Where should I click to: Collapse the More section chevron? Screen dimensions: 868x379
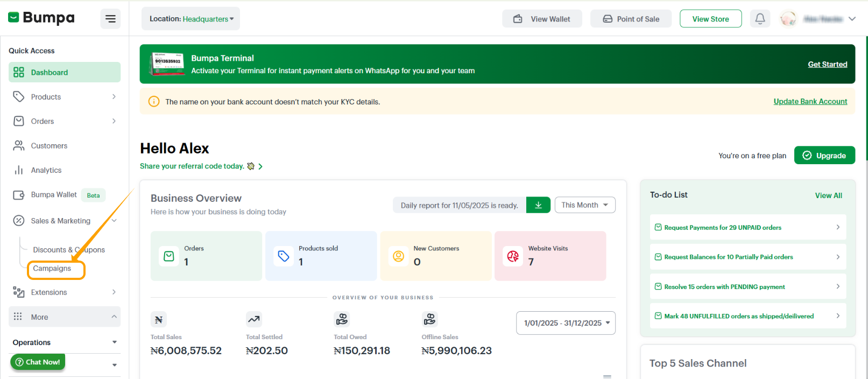[114, 317]
